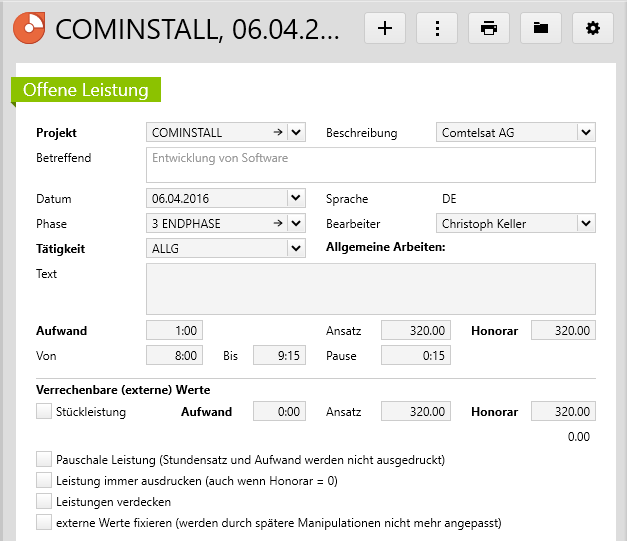Open the three-dot more options menu
The height and width of the screenshot is (541, 627).
pos(437,28)
